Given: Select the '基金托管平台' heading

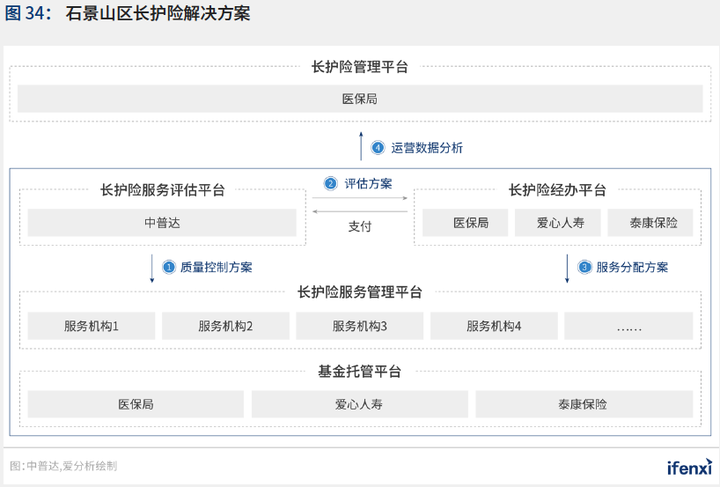Looking at the screenshot, I should click(x=360, y=371).
